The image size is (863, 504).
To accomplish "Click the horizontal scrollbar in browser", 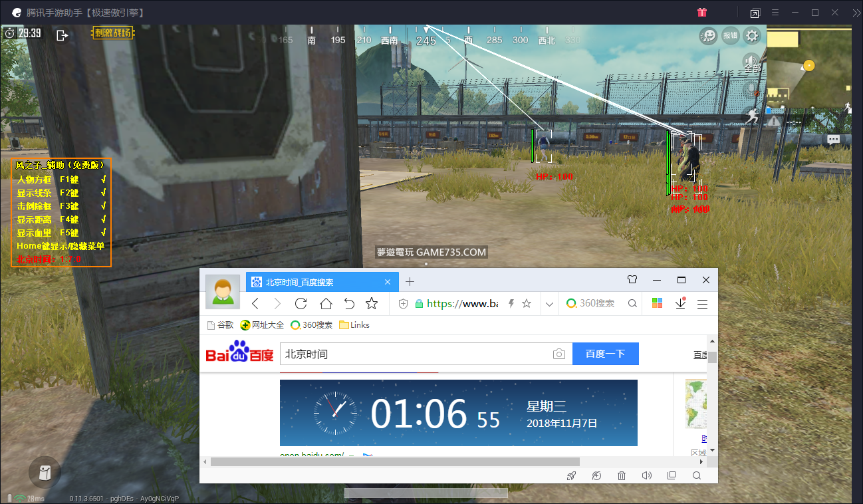I will (395, 461).
